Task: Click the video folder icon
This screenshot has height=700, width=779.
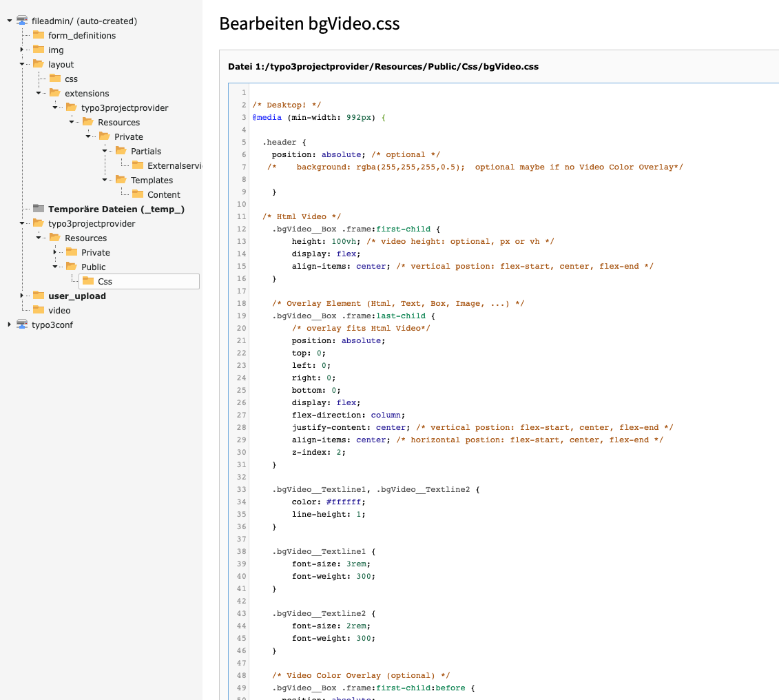Action: click(x=39, y=310)
